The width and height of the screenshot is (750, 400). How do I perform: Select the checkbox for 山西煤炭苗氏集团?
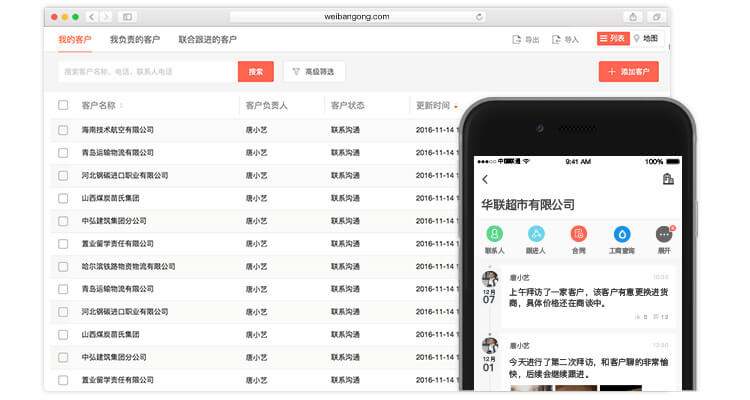(63, 198)
